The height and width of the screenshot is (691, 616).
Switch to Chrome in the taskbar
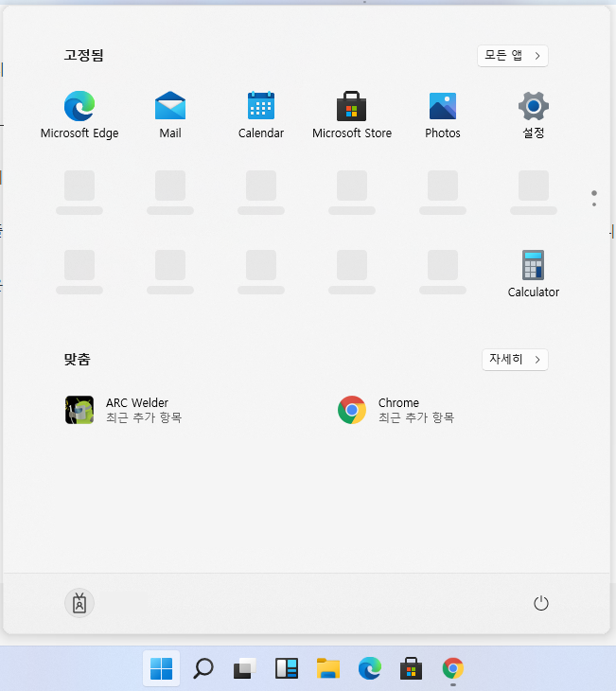[453, 668]
